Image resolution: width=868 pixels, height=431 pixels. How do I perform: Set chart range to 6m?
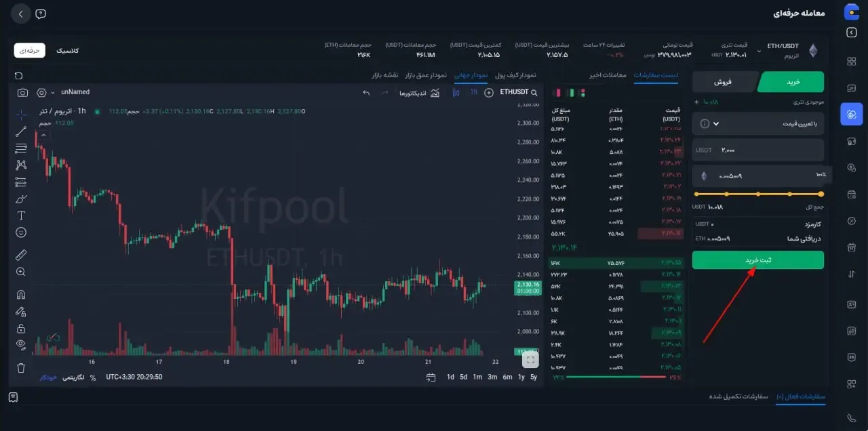pos(507,377)
